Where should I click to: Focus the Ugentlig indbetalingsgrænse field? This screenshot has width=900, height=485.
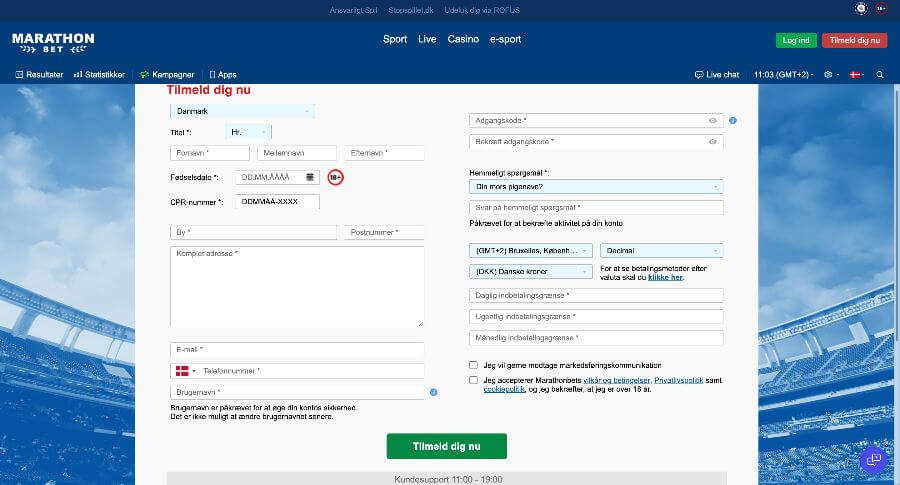[x=596, y=317]
